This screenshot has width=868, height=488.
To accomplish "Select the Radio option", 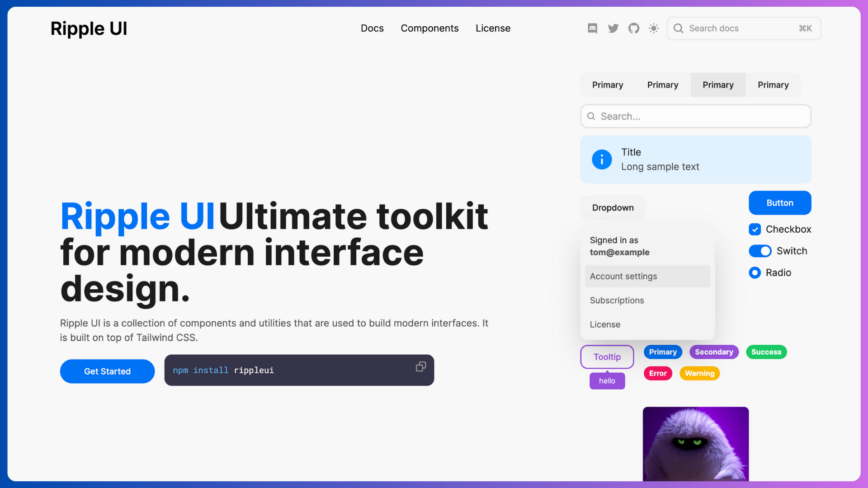I will (x=755, y=273).
